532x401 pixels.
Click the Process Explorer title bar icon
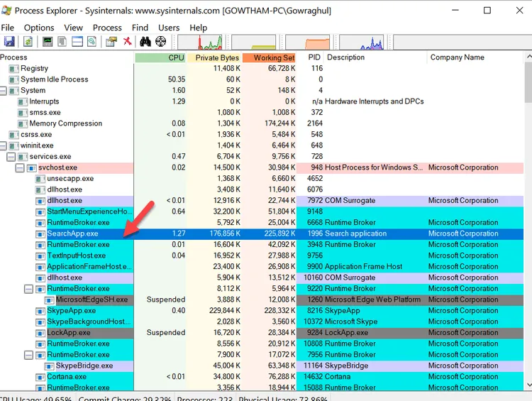point(6,11)
